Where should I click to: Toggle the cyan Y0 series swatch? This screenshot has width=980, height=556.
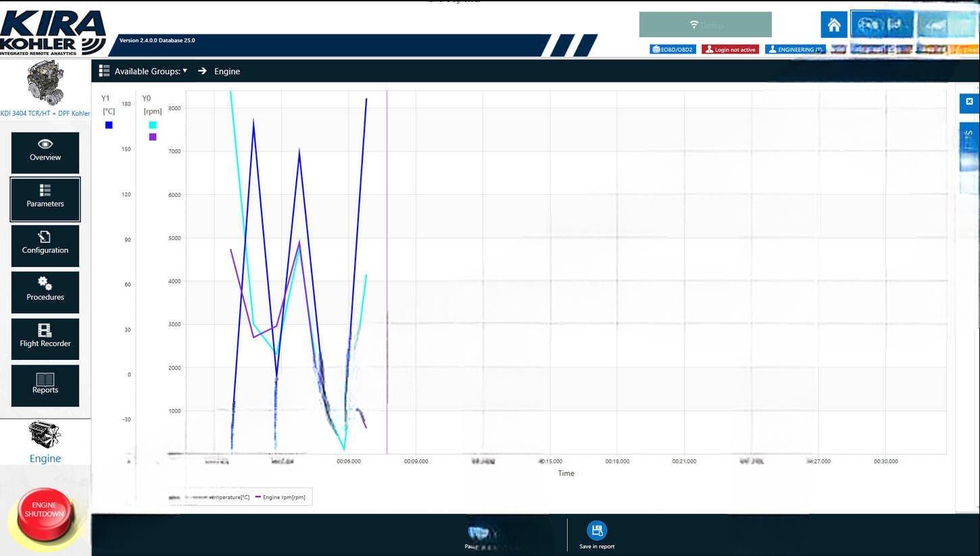click(153, 125)
